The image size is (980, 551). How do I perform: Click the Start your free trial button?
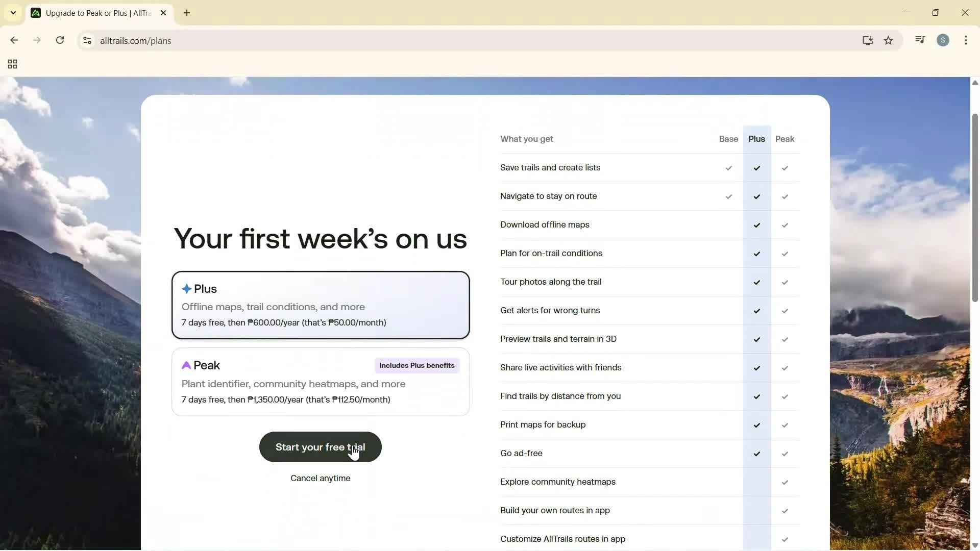point(321,447)
